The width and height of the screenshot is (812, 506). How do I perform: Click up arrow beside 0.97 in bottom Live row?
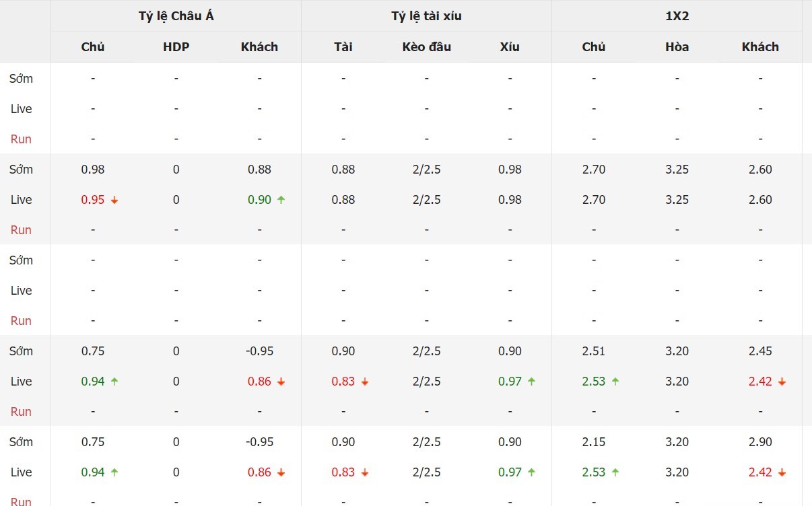(x=531, y=472)
